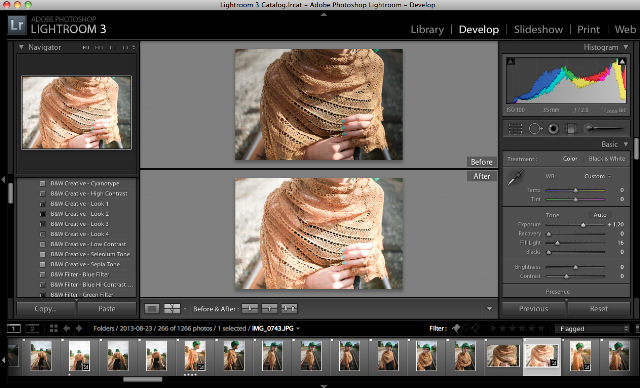This screenshot has height=388, width=640.
Task: Apply B&W Creative - Selenium Tone preset
Action: [x=90, y=254]
